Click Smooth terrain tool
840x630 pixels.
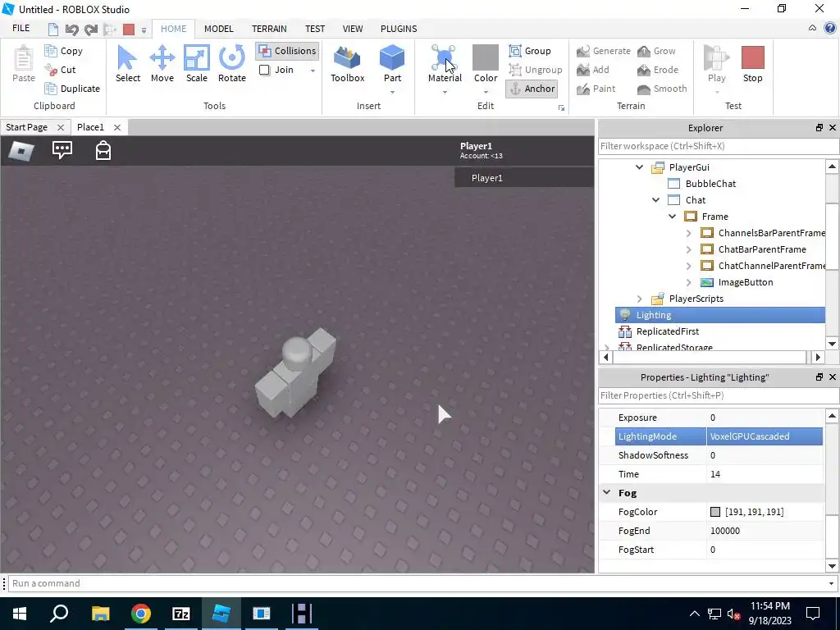pos(662,89)
